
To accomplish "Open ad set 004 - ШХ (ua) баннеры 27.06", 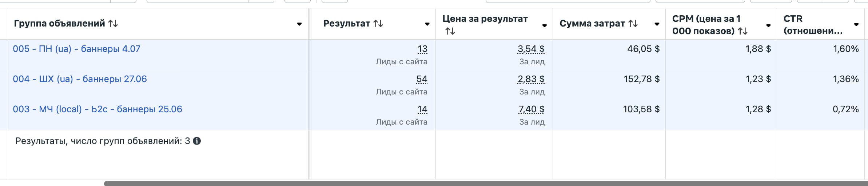I will [80, 79].
